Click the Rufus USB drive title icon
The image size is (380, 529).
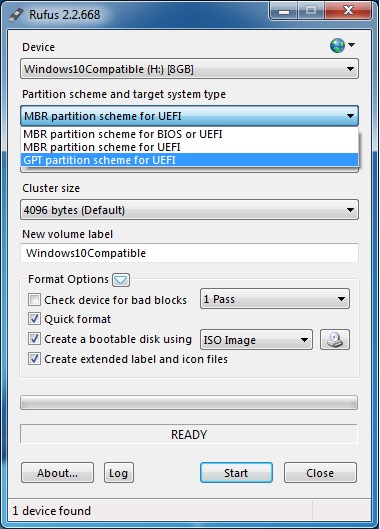click(x=16, y=15)
